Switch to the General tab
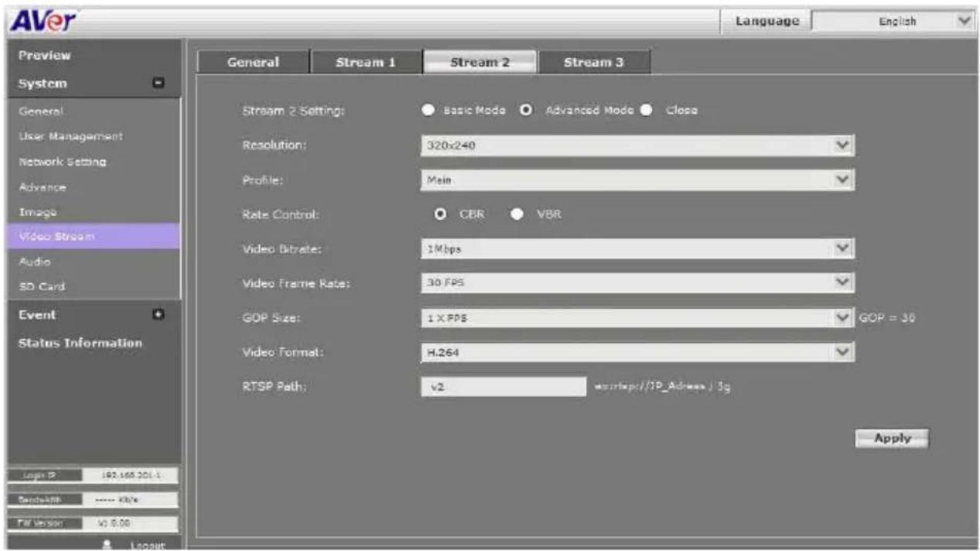 coord(253,63)
